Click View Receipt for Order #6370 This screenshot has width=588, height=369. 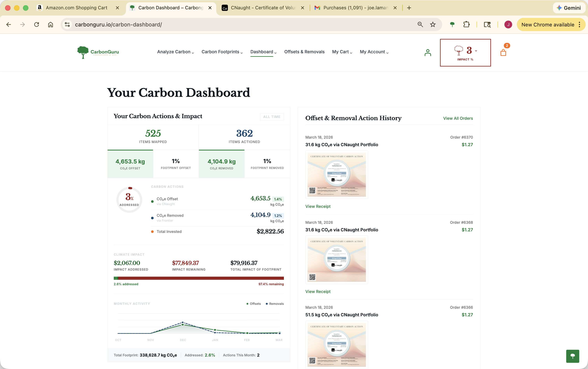point(318,206)
